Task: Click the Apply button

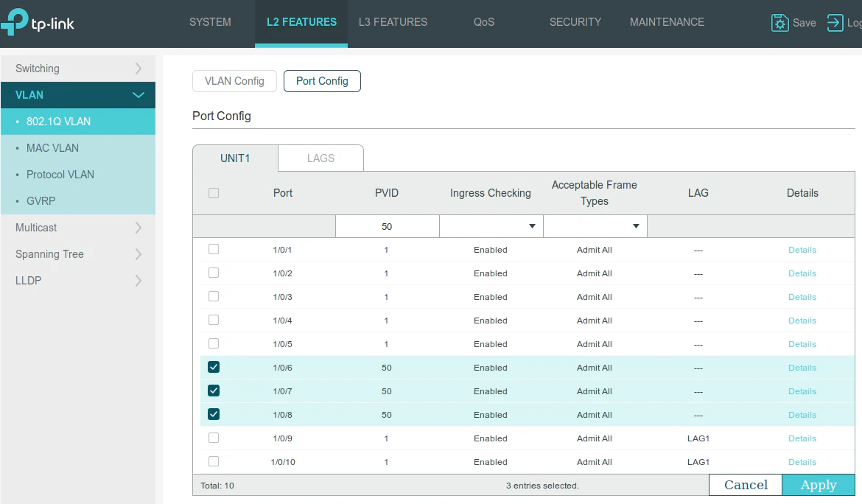Action: (818, 485)
